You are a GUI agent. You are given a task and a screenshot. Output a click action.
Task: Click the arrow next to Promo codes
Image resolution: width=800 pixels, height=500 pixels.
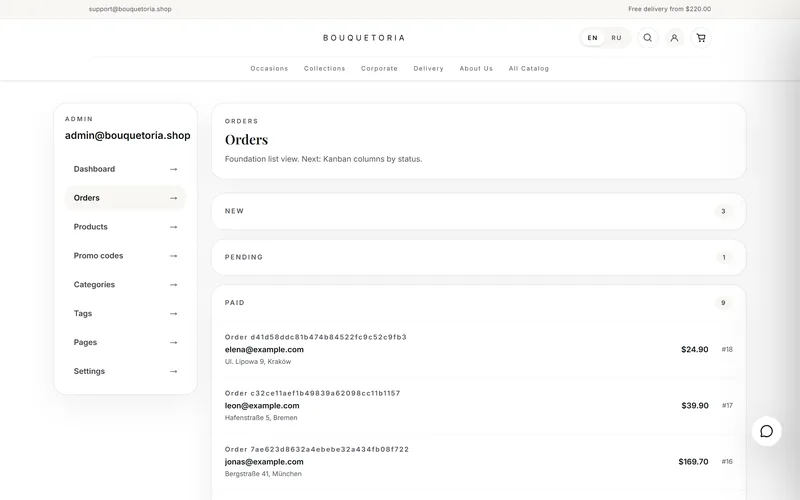173,256
